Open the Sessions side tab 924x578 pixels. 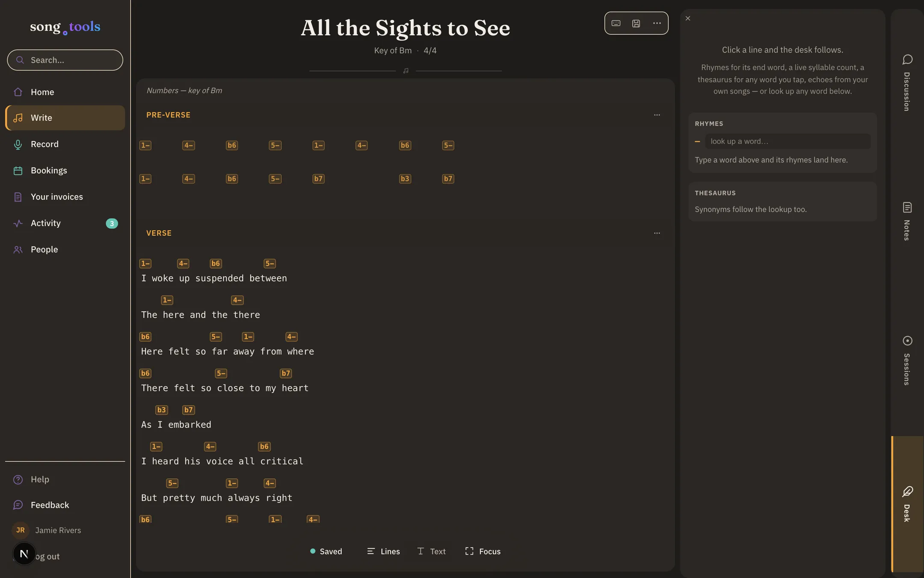(907, 361)
